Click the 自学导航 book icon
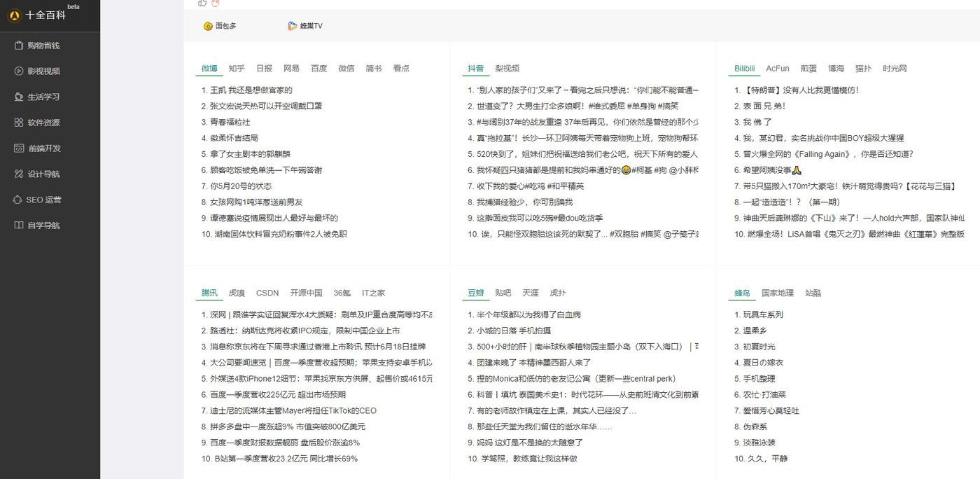The width and height of the screenshot is (980, 479). tap(20, 225)
